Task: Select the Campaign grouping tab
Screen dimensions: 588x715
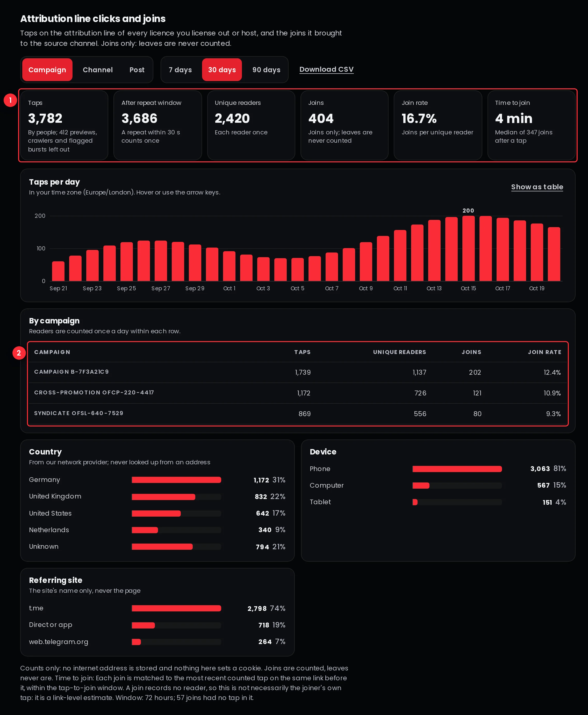Action: pos(47,70)
